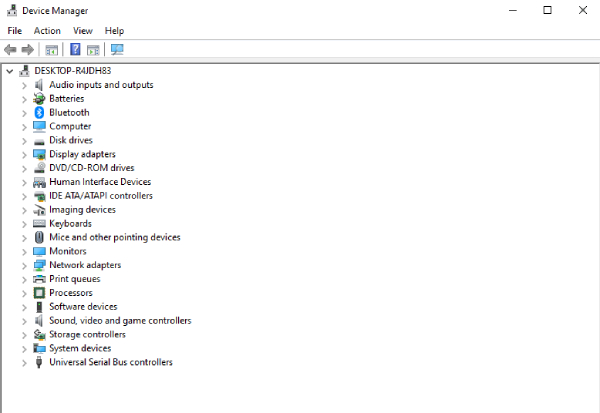The width and height of the screenshot is (600, 413).
Task: Click the Computer monitor icon
Action: click(x=39, y=126)
